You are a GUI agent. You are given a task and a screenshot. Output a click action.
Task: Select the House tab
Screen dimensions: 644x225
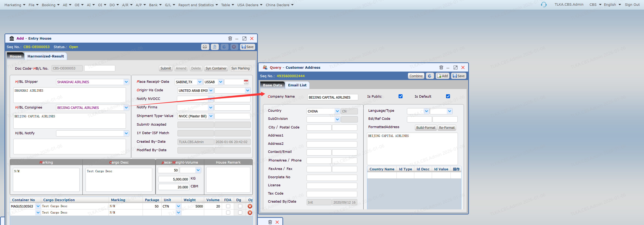[x=16, y=56]
